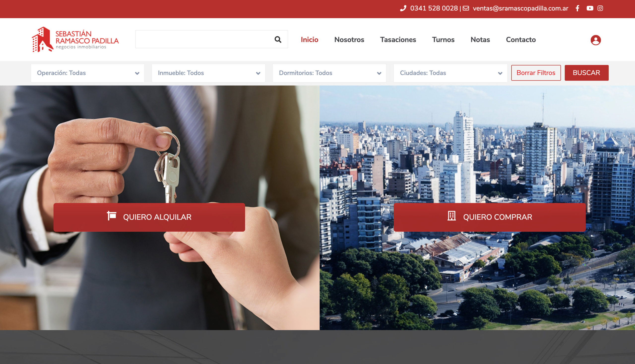This screenshot has height=364, width=635.
Task: Focus the site search text field
Action: (211, 39)
